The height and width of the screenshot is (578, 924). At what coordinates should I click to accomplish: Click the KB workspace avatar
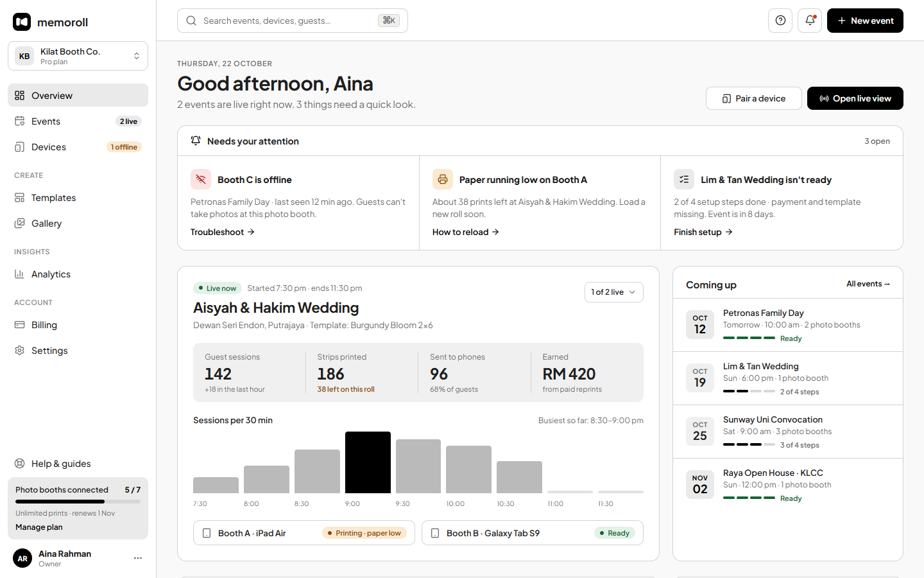24,56
